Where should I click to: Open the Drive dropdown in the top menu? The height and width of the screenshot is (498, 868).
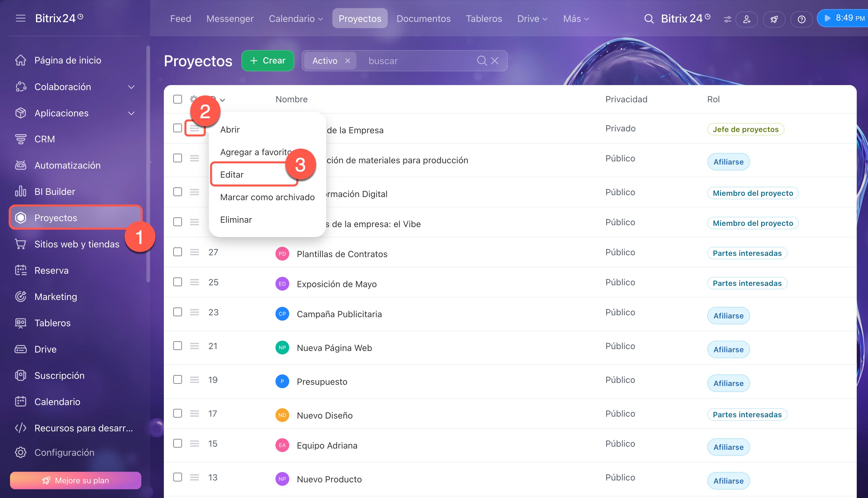pos(532,18)
